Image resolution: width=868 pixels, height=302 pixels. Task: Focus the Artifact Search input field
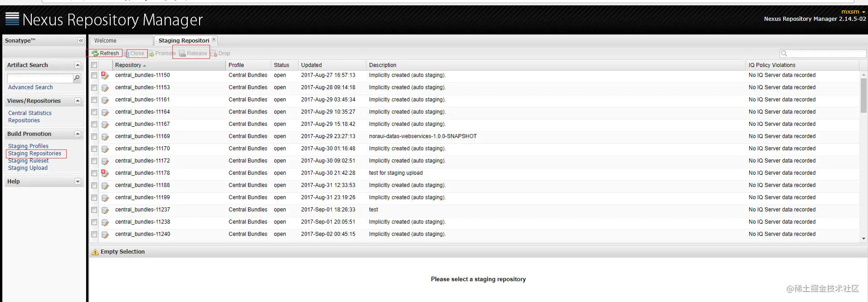pyautogui.click(x=40, y=78)
